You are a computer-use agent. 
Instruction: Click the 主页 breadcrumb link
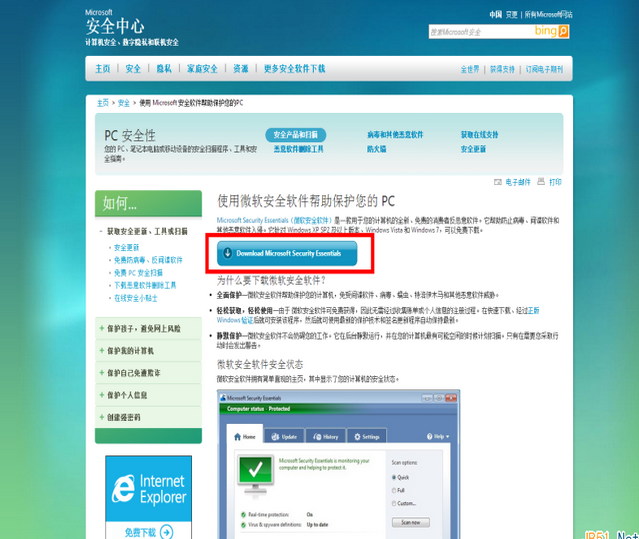(103, 103)
